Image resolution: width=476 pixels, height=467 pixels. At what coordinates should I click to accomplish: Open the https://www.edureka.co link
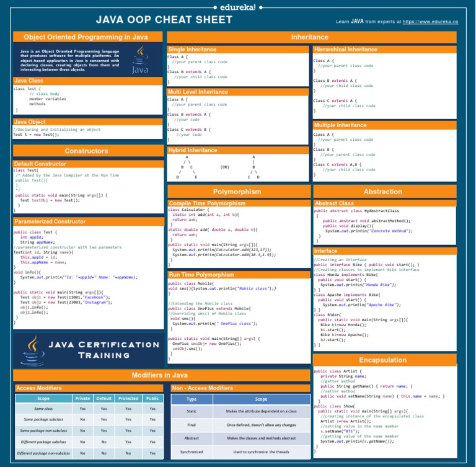click(x=430, y=22)
